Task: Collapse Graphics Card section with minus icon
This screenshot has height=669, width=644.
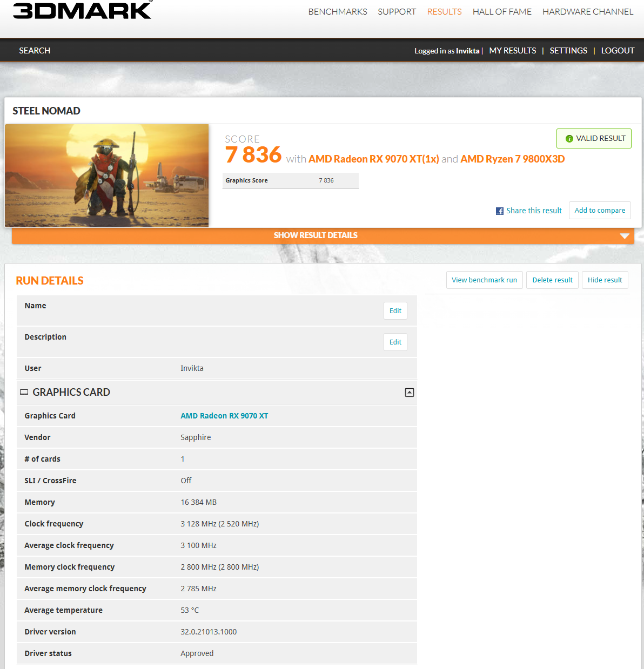Action: (410, 393)
